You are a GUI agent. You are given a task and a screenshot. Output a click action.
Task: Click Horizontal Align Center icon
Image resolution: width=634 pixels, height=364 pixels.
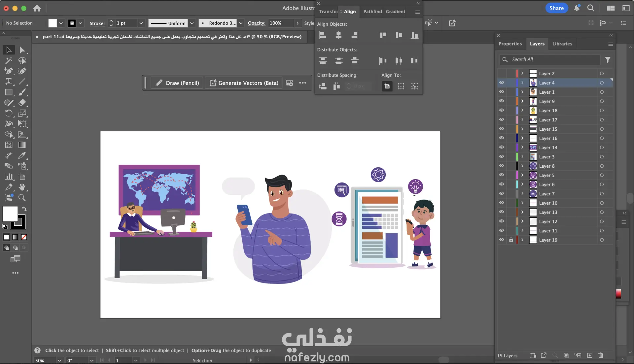tap(338, 35)
